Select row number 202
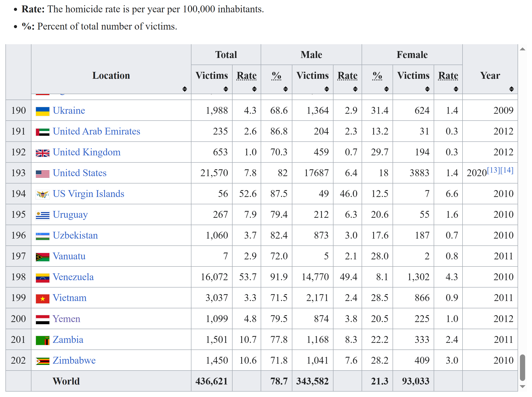The width and height of the screenshot is (532, 397). [18, 360]
